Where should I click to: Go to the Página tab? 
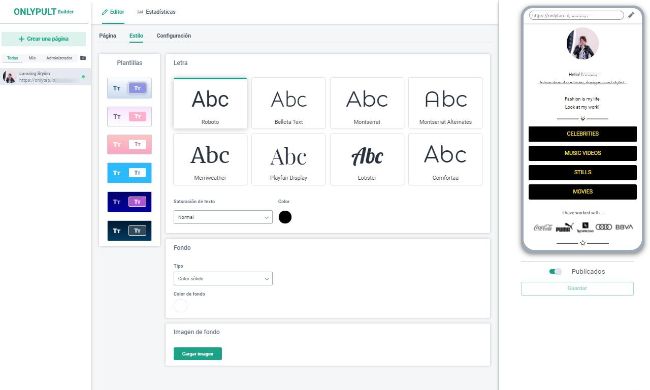click(x=107, y=36)
